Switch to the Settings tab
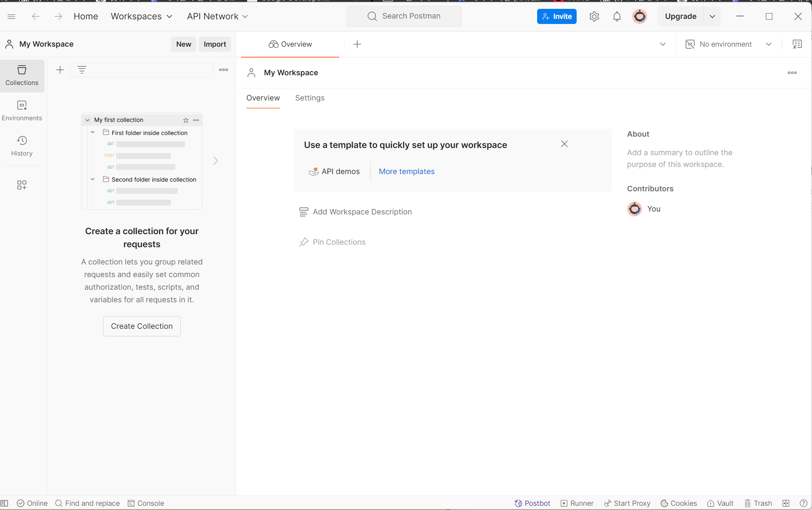The height and width of the screenshot is (510, 812). click(x=309, y=98)
